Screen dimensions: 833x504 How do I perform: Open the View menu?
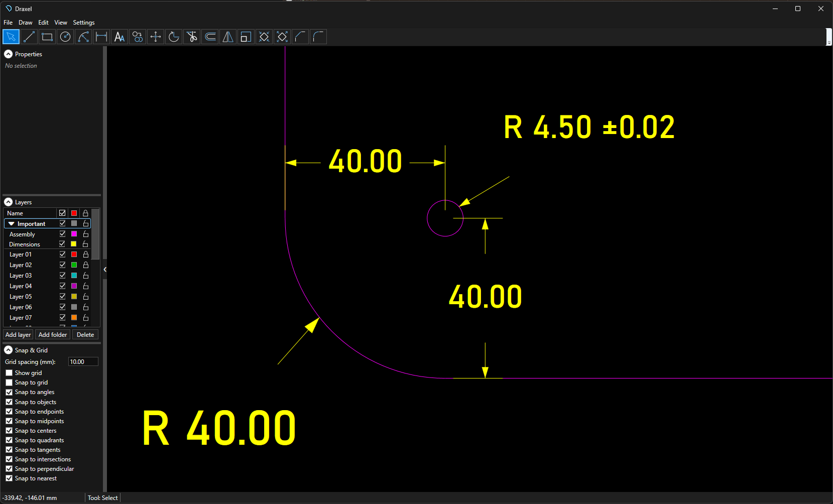pos(61,23)
